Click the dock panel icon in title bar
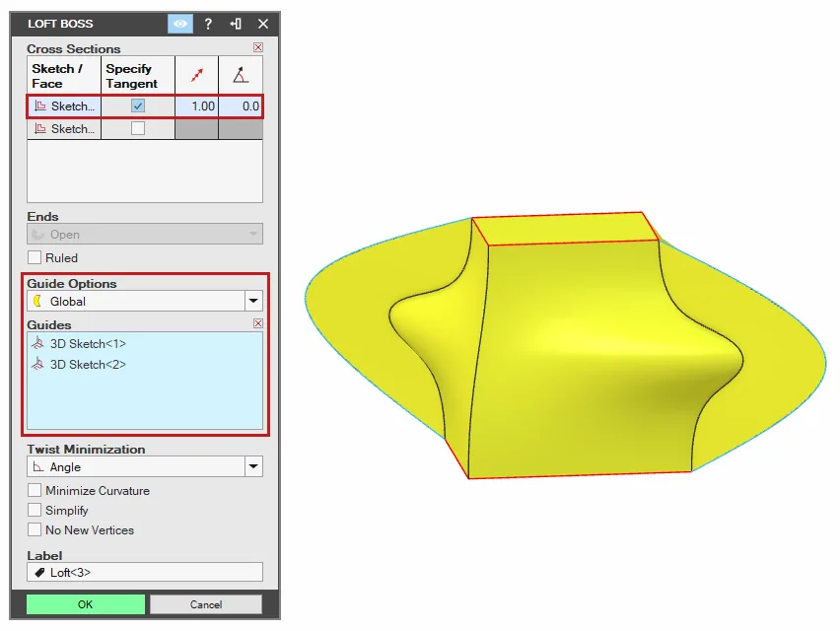840x631 pixels. (x=236, y=24)
